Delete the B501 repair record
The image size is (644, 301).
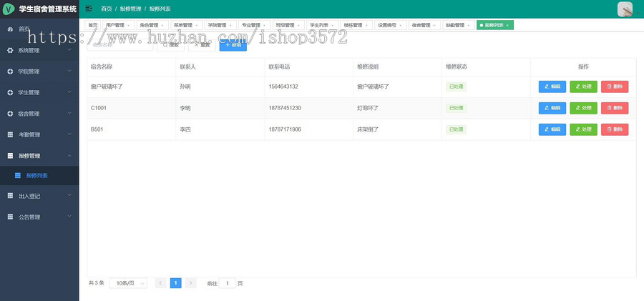coord(615,129)
